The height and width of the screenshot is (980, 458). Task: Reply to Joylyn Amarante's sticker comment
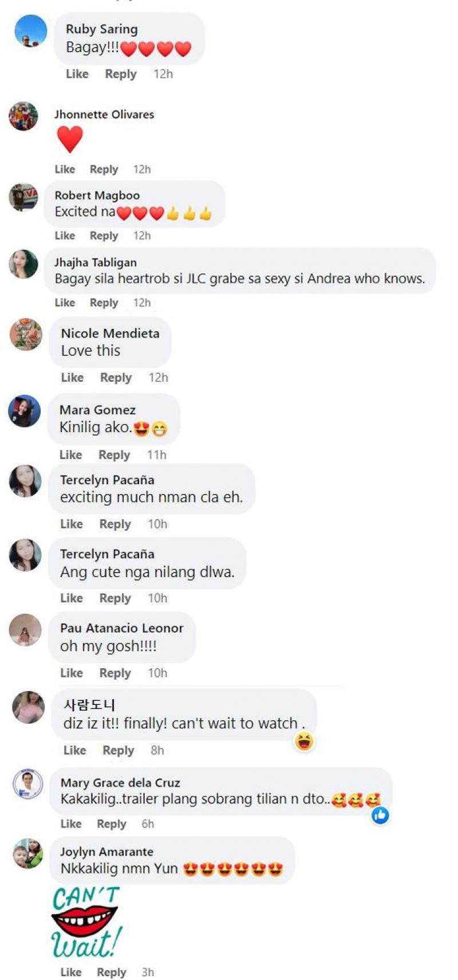click(x=111, y=973)
